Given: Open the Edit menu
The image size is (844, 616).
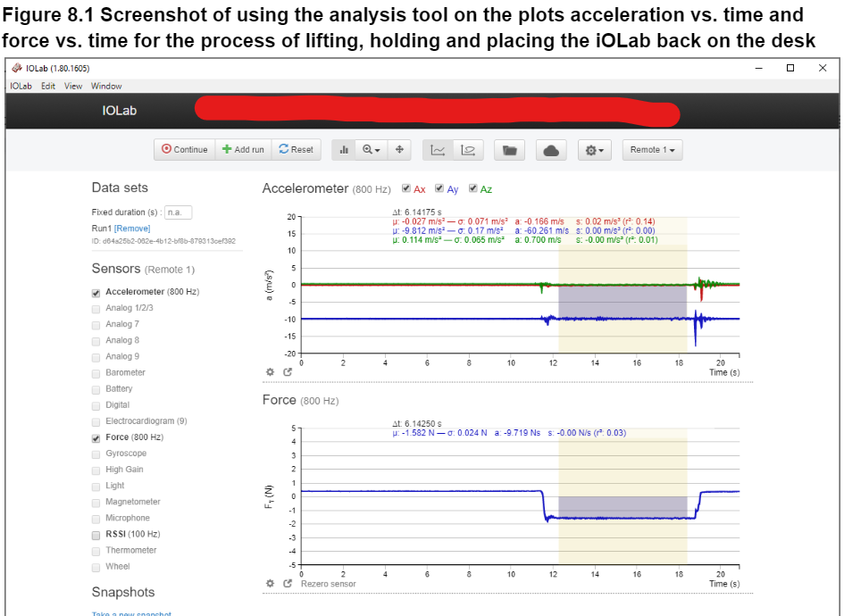Looking at the screenshot, I should point(48,86).
